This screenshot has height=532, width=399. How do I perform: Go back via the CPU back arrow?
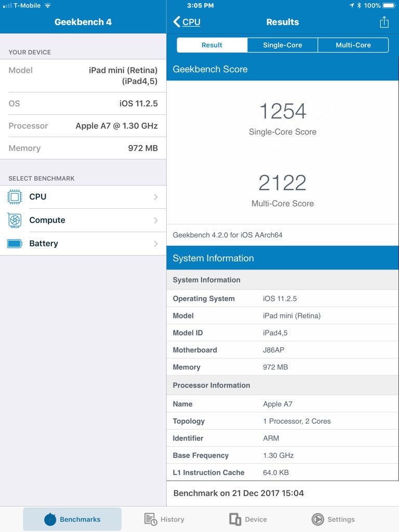(x=187, y=22)
